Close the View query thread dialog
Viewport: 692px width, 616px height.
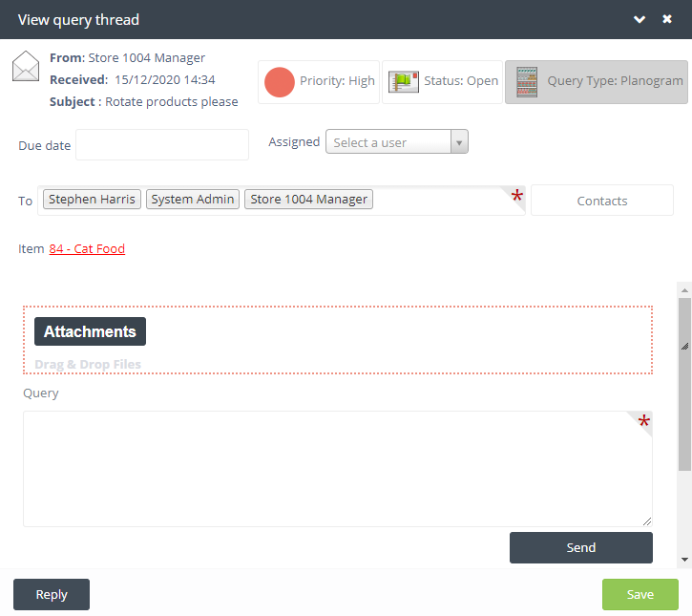point(667,19)
